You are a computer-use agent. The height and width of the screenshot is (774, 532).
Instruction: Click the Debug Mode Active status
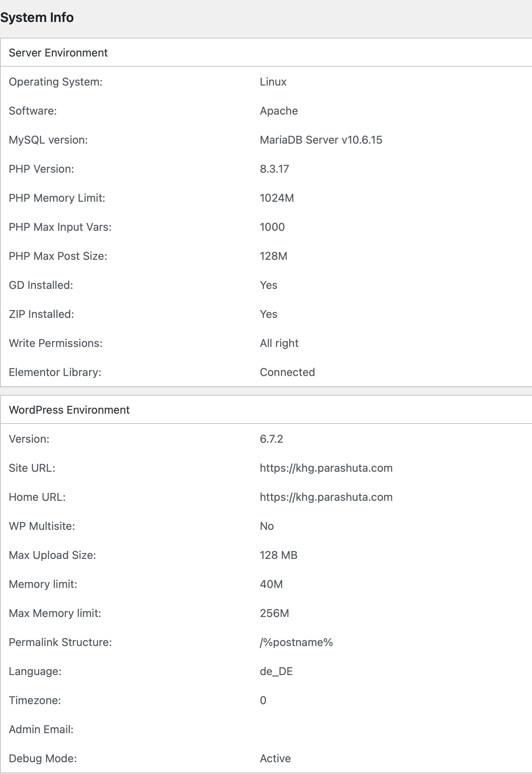coord(275,758)
